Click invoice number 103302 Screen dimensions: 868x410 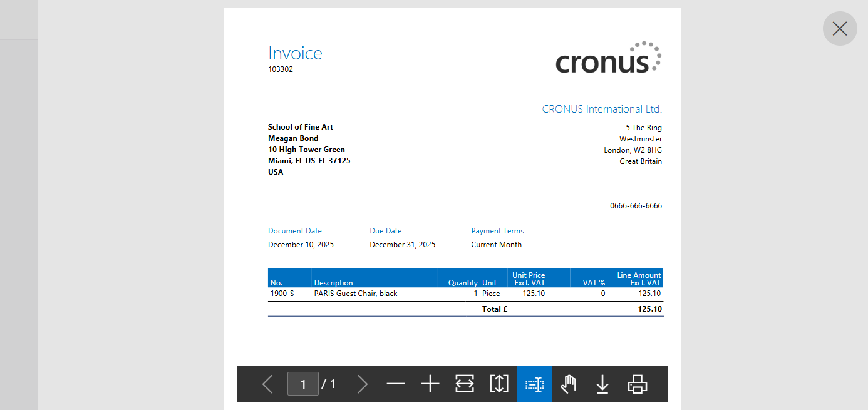click(281, 69)
